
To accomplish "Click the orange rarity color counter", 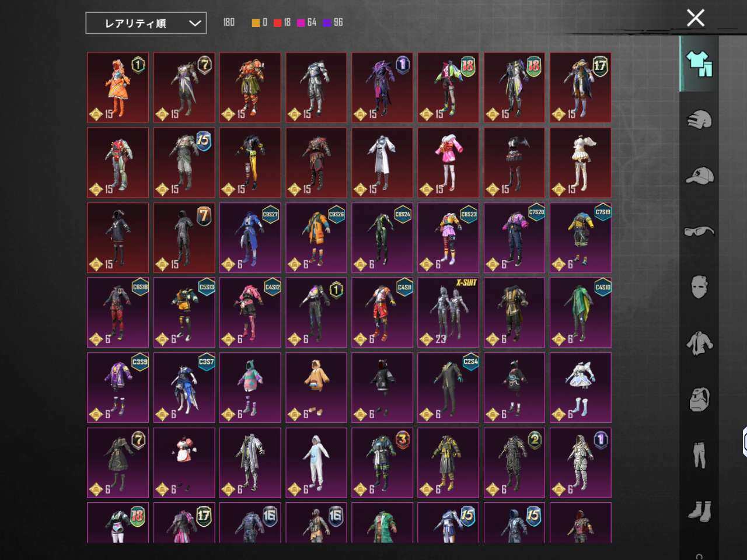I will pos(259,22).
